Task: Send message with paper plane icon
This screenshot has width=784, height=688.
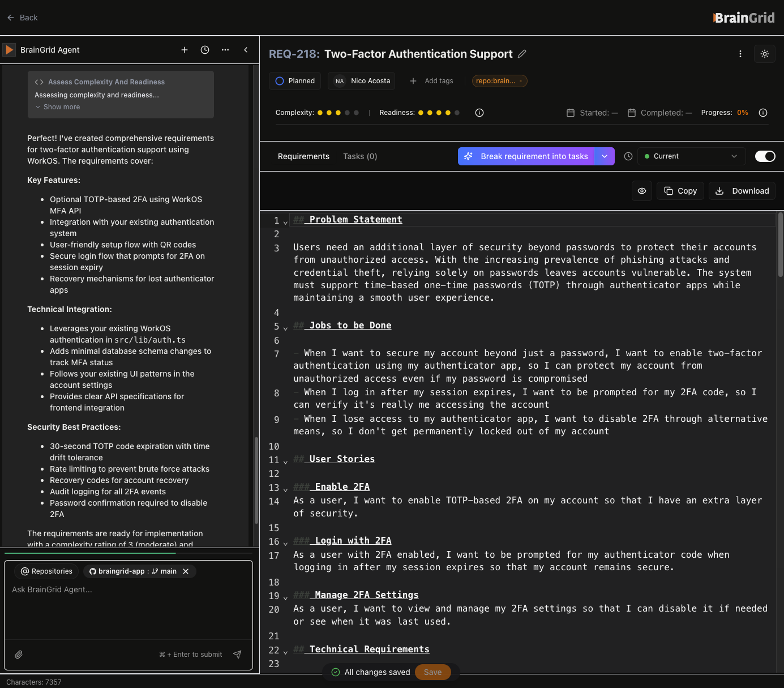Action: pos(237,655)
